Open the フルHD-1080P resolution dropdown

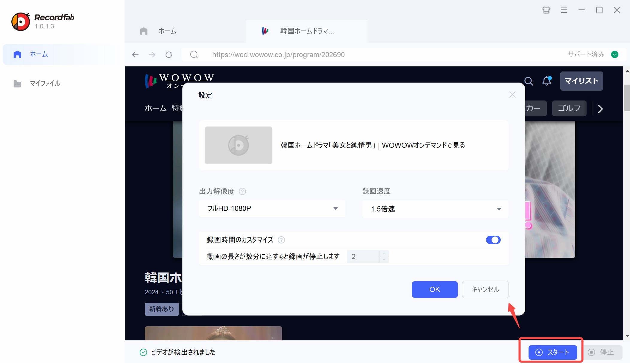[272, 208]
